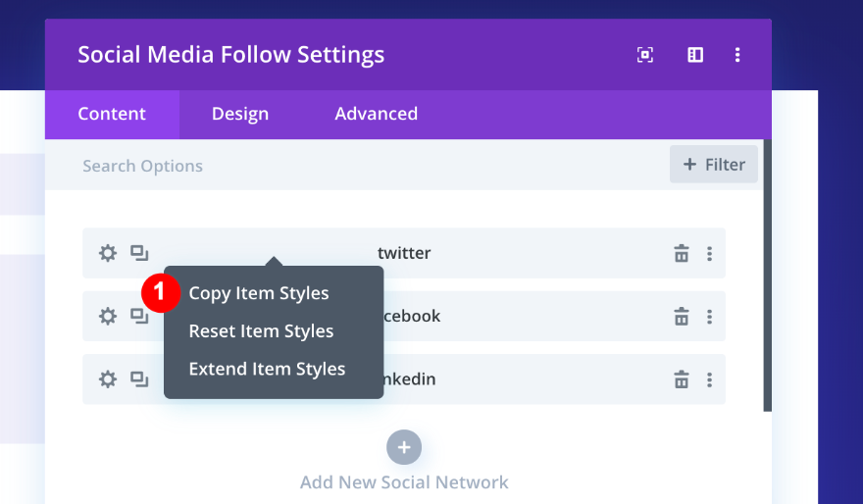Choose Copy Item Styles from menu
Screen dimensions: 863x504
[x=259, y=293]
